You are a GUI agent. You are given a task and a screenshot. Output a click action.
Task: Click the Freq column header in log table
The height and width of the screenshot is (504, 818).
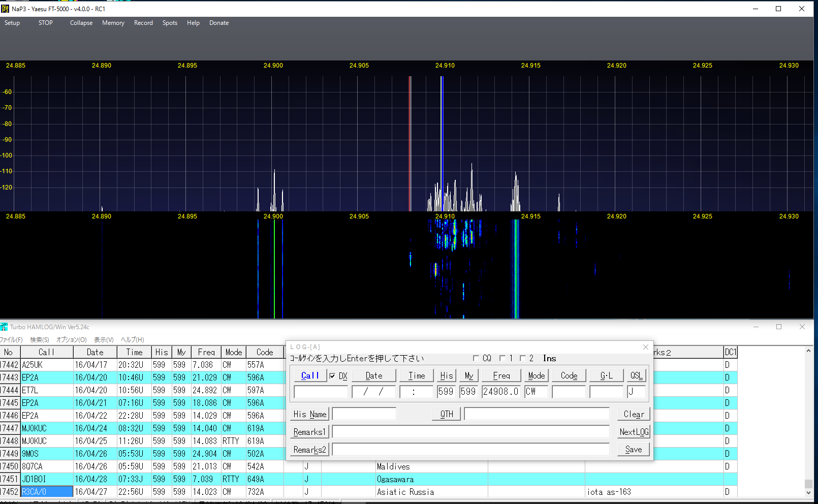pyautogui.click(x=206, y=352)
